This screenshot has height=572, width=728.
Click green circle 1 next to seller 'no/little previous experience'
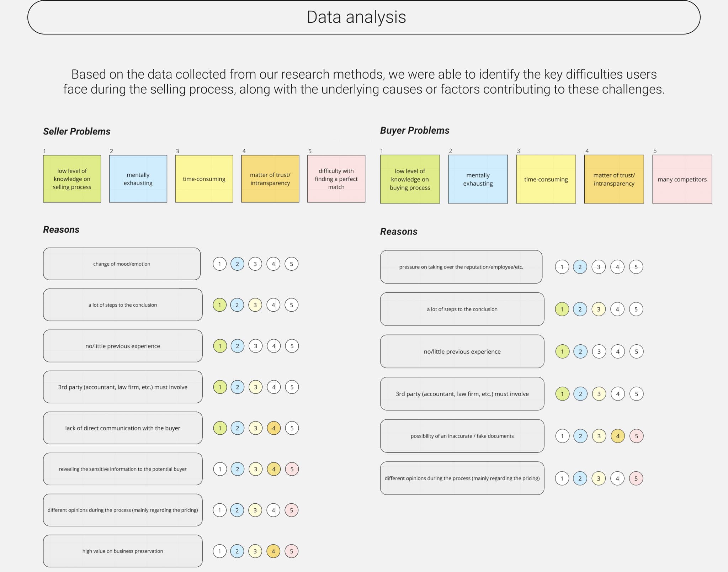coord(220,346)
